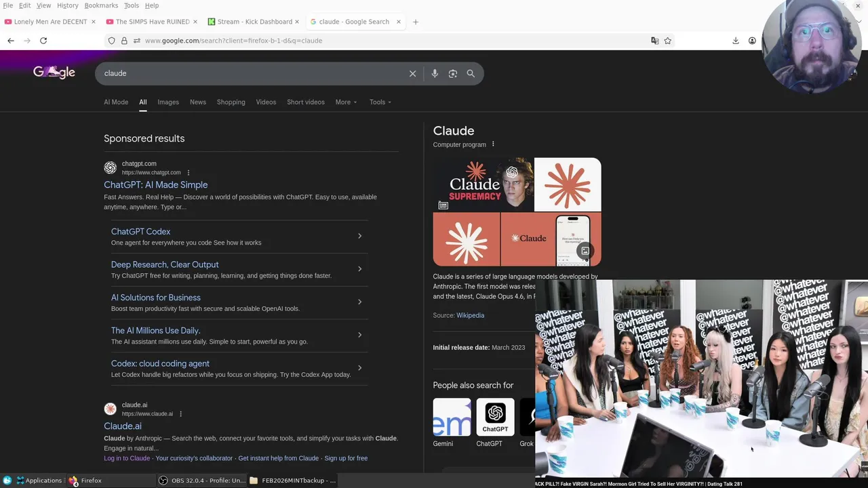This screenshot has height=488, width=868.
Task: Click the Sign up for free link
Action: tap(346, 458)
